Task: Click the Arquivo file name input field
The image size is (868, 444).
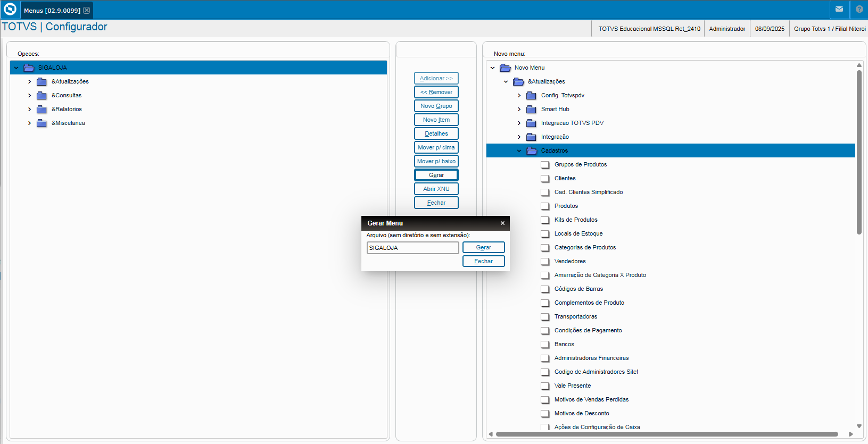Action: tap(413, 248)
